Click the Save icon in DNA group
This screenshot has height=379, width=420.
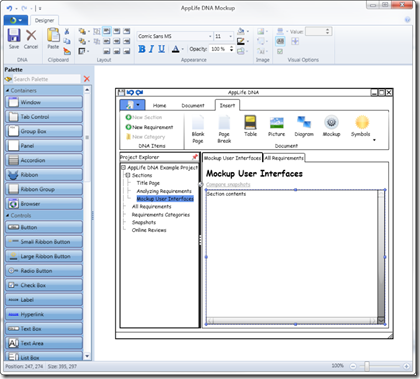(x=14, y=35)
